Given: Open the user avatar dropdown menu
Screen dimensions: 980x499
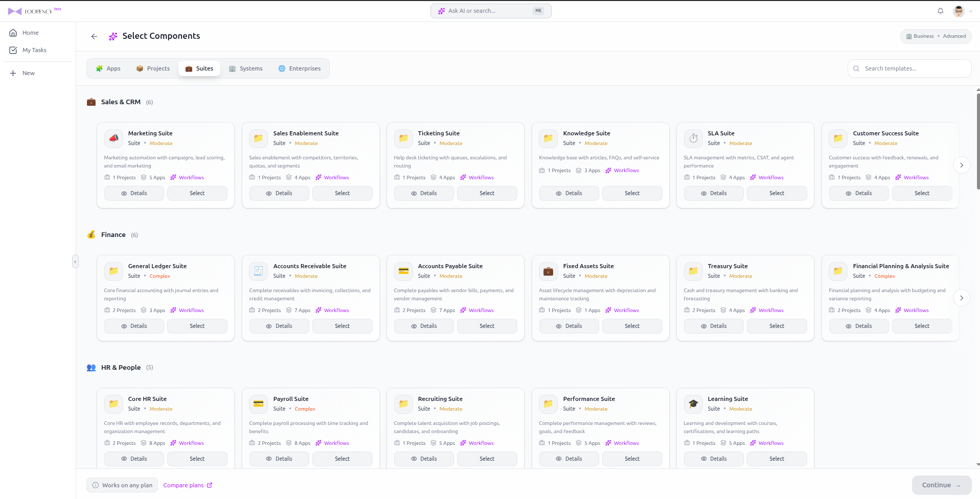Looking at the screenshot, I should [x=962, y=11].
